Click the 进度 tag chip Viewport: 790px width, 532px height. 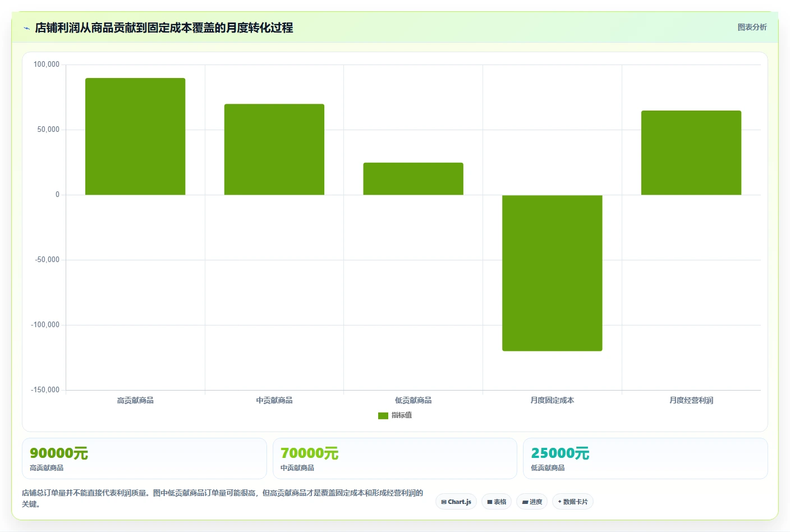tap(532, 502)
